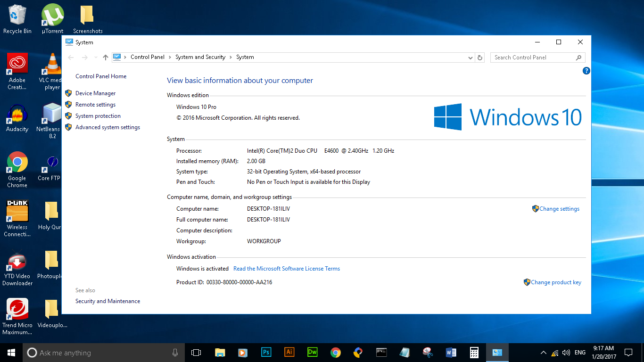The width and height of the screenshot is (644, 362).
Task: Open System protection link
Action: tap(98, 116)
